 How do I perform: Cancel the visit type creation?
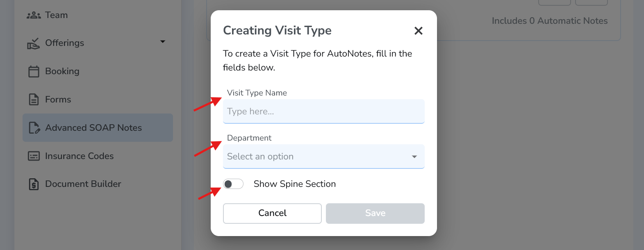[272, 213]
